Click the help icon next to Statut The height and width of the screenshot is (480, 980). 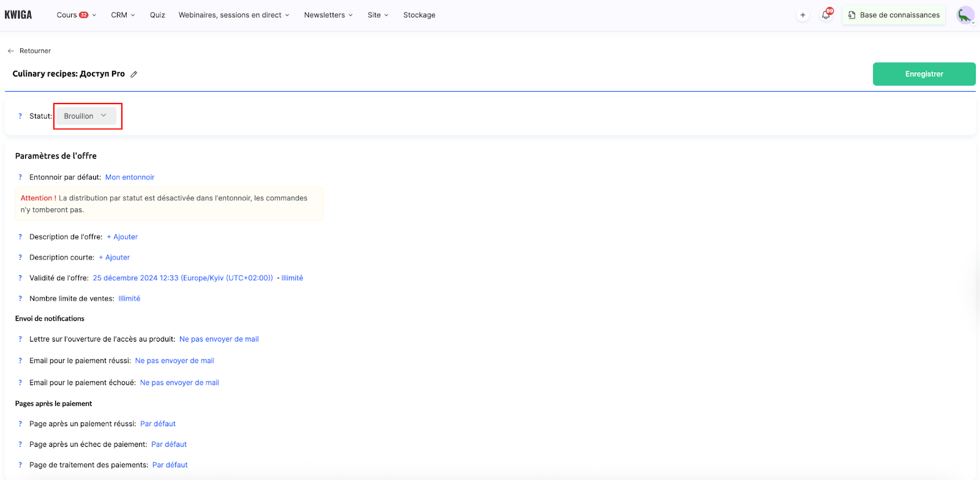pyautogui.click(x=20, y=116)
